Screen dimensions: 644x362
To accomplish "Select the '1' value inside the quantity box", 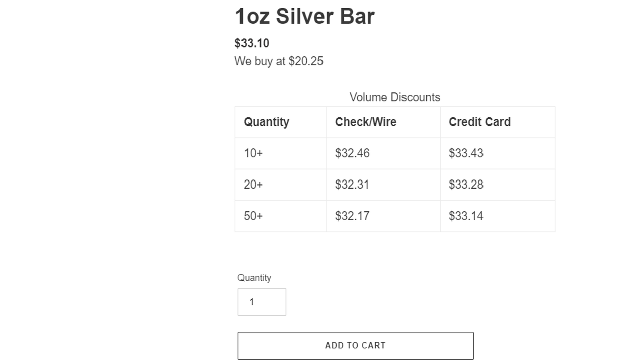I will 252,302.
